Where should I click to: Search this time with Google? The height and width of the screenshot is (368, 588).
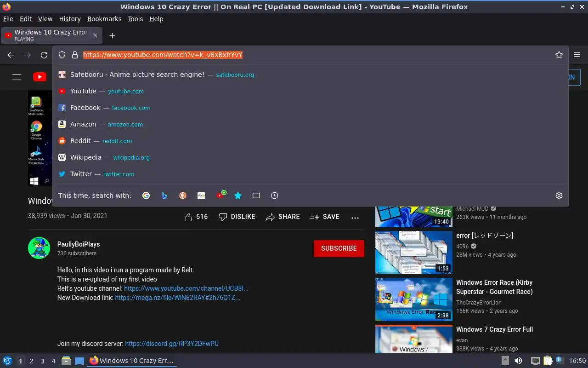(x=146, y=195)
